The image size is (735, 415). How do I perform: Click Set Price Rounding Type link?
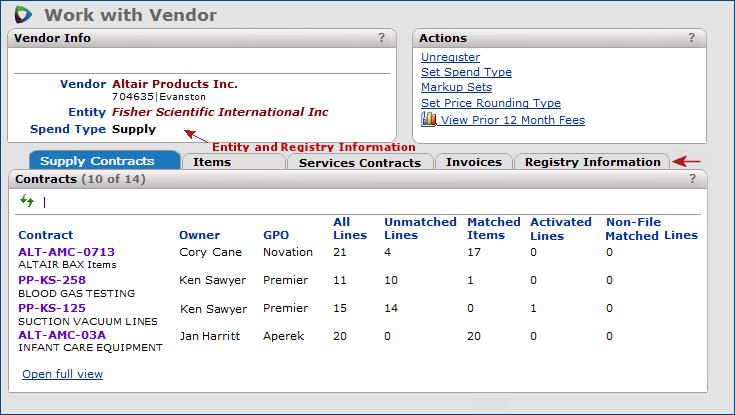(490, 103)
